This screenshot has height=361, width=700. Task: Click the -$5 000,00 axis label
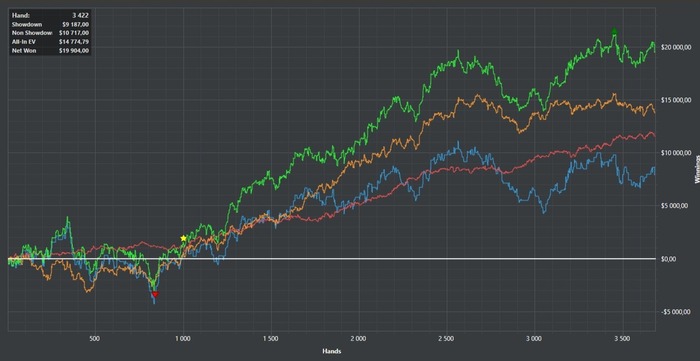point(676,311)
